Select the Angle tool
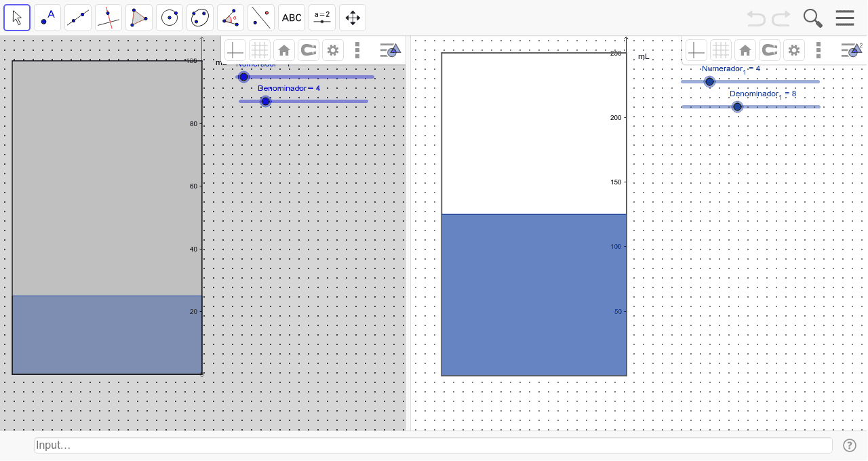The height and width of the screenshot is (461, 868). coord(231,18)
